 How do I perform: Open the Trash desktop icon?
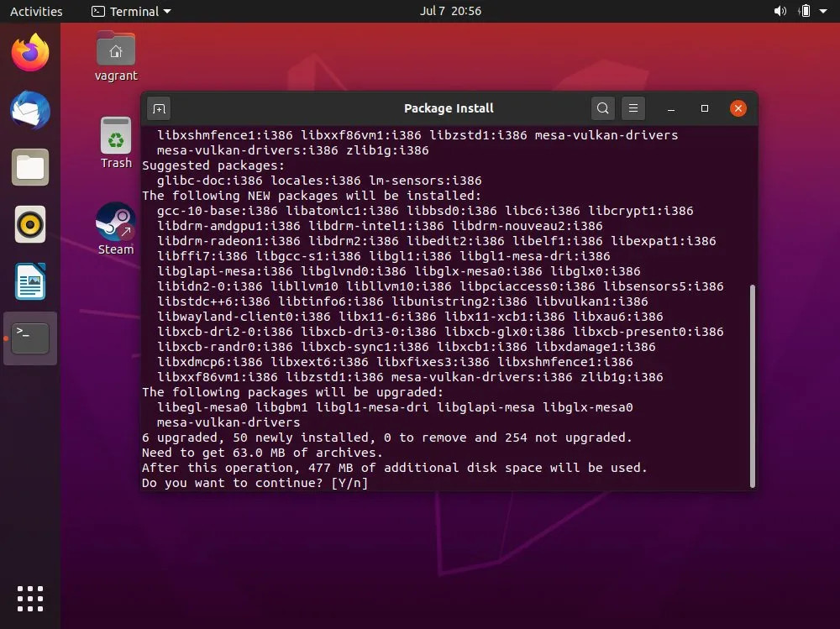(x=116, y=143)
